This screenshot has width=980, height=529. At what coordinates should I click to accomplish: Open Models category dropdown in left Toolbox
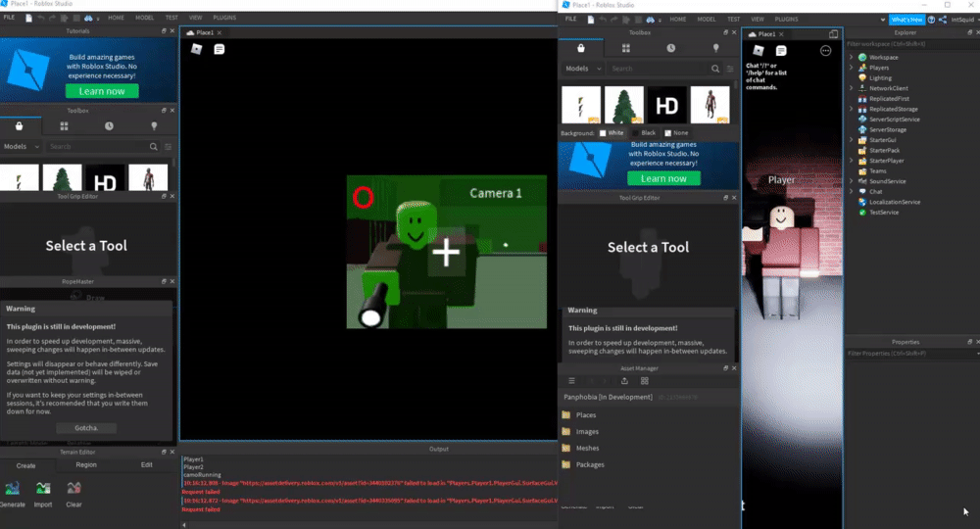22,147
